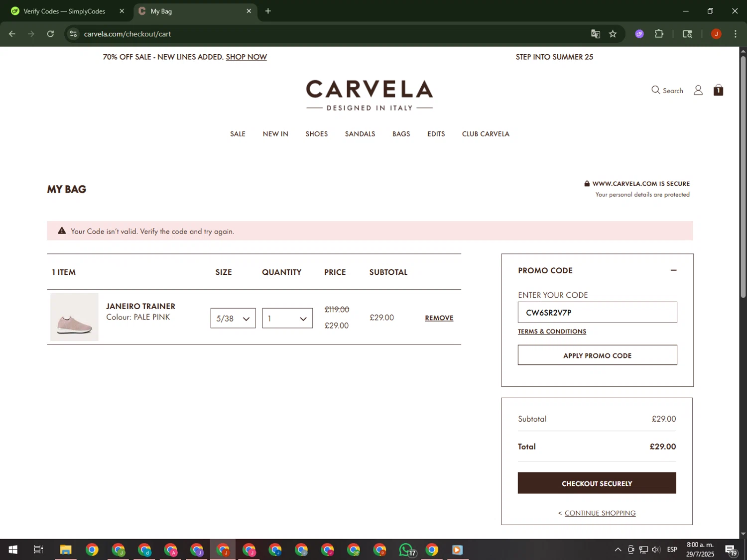Open a new browser tab
The image size is (747, 560).
268,11
